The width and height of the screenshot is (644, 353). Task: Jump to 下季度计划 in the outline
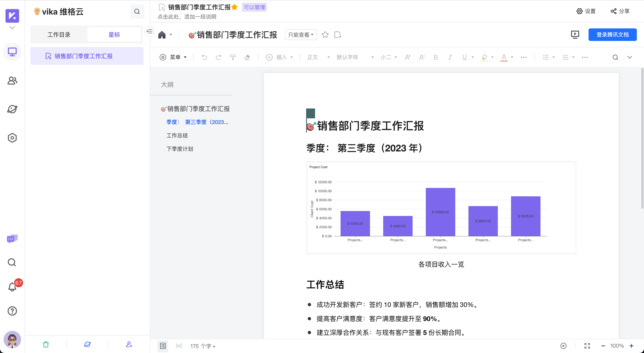180,149
